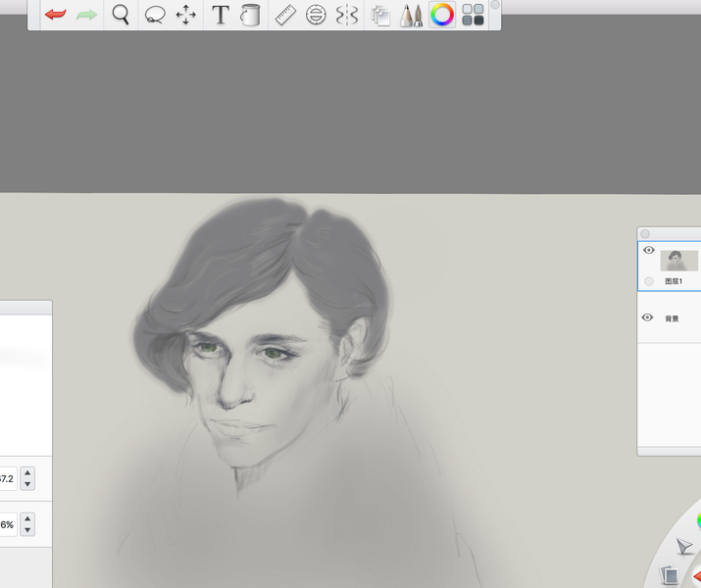
Task: Increase the 7.2 value with up stepper
Action: point(27,473)
